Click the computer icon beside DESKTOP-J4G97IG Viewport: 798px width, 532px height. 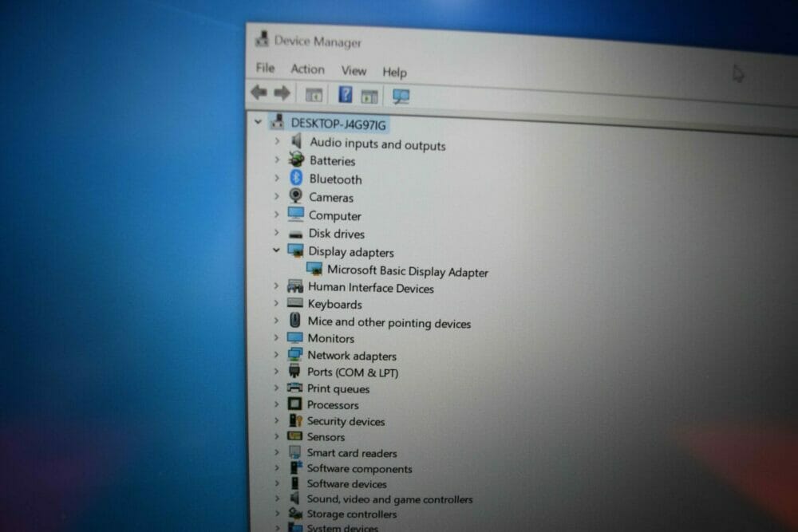click(x=278, y=121)
